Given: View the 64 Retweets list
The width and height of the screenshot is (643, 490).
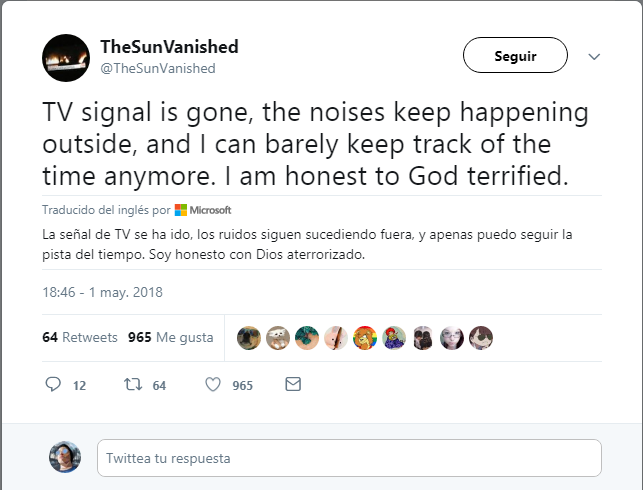Looking at the screenshot, I should (x=80, y=337).
